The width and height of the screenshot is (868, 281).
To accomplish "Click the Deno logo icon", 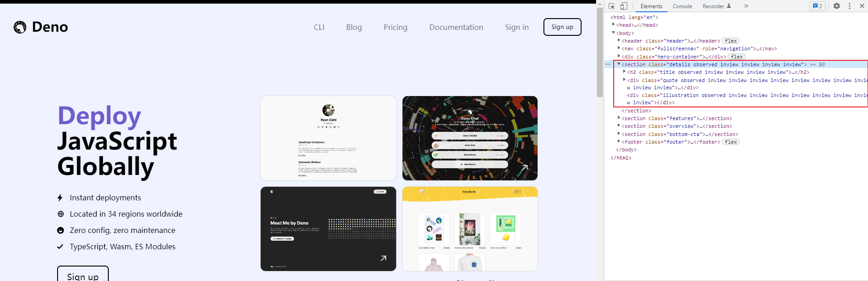I will tap(20, 27).
